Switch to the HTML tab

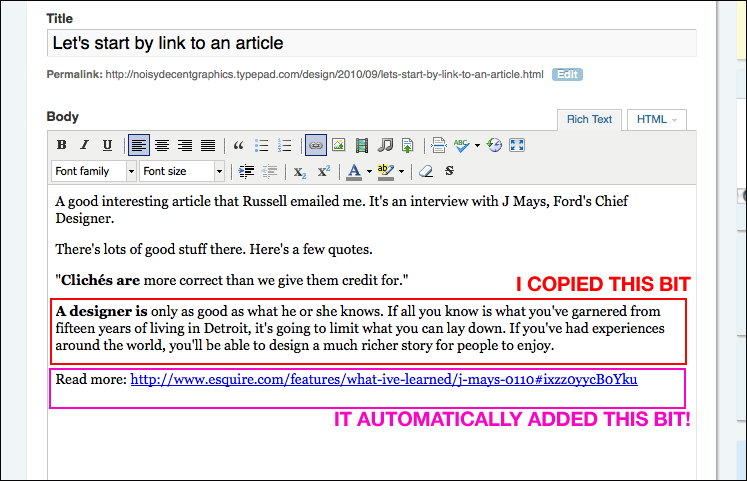(656, 119)
